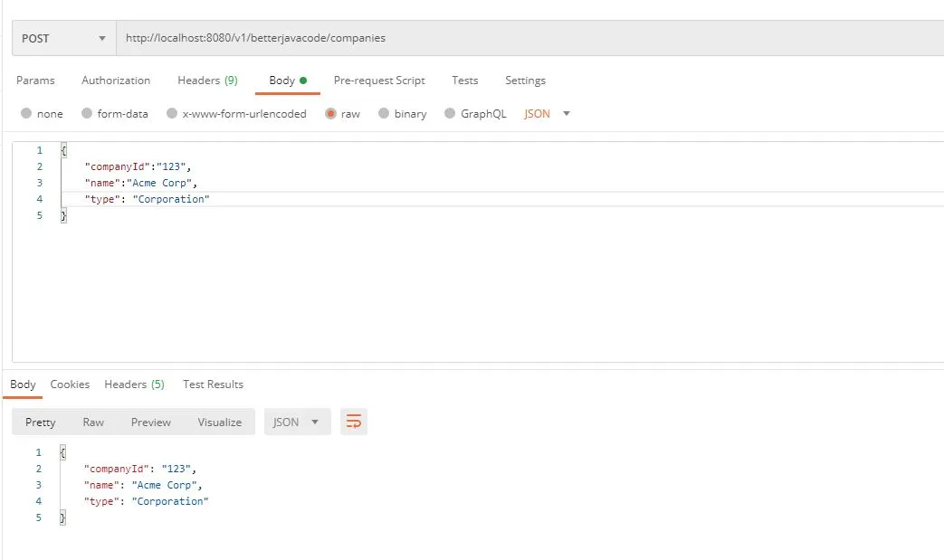Image resolution: width=944 pixels, height=560 pixels.
Task: Open the Pre-request Script tab
Action: coord(379,81)
